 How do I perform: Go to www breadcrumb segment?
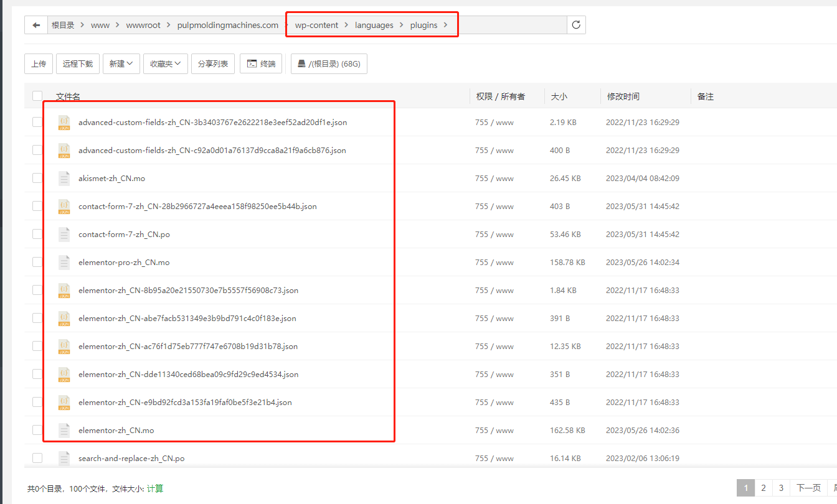[x=100, y=26]
